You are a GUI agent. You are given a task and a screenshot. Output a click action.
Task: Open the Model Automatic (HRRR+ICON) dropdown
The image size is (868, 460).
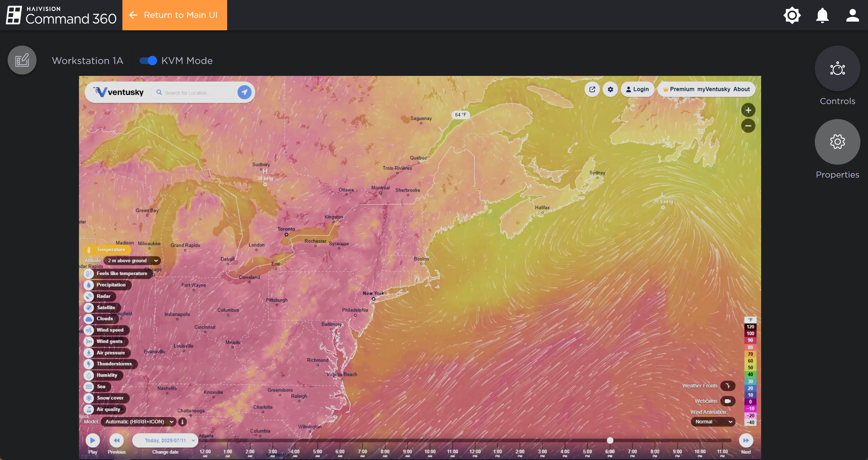[138, 422]
